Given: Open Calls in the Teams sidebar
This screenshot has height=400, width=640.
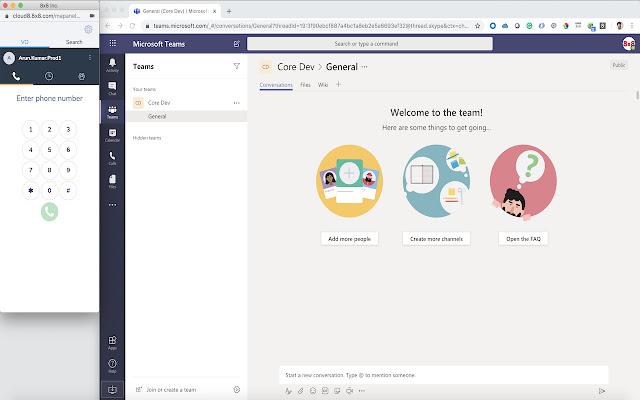Looking at the screenshot, I should pyautogui.click(x=112, y=158).
